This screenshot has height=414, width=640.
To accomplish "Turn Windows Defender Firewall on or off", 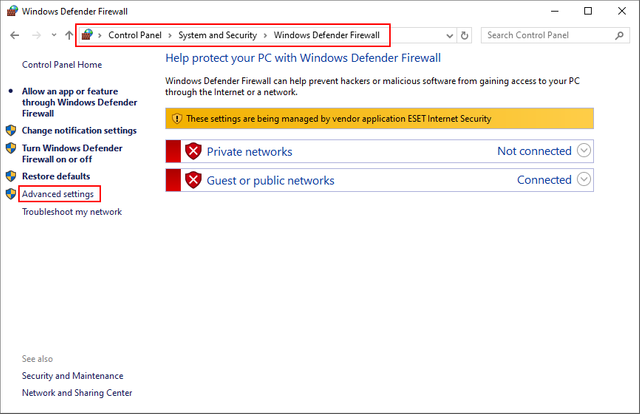I will point(72,154).
